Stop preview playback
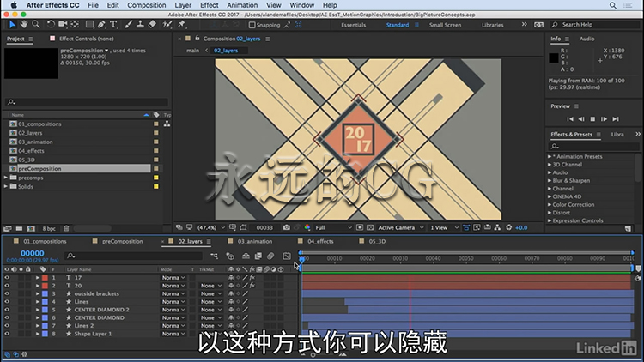The image size is (644, 362). (592, 119)
